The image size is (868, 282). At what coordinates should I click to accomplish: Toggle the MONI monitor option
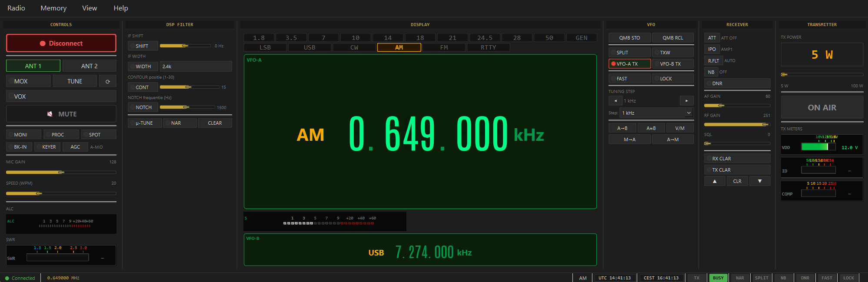24,135
